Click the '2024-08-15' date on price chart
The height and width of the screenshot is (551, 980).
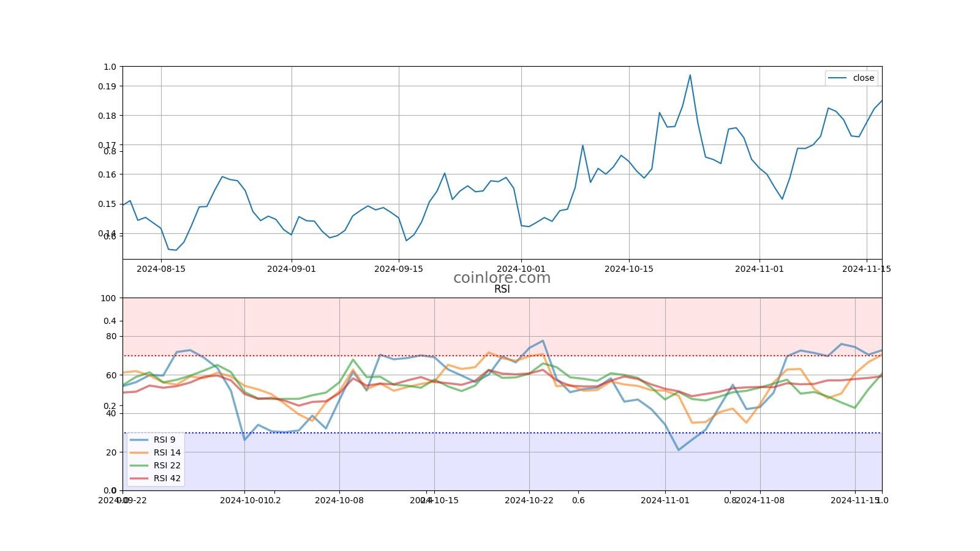click(x=161, y=269)
